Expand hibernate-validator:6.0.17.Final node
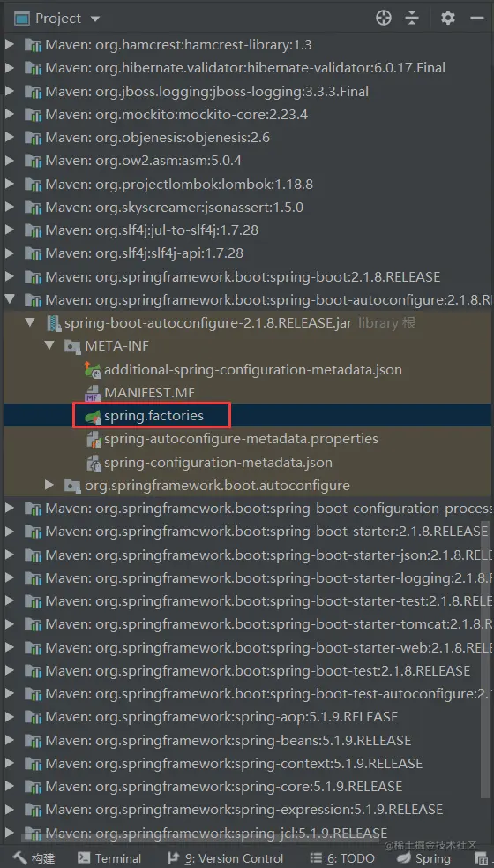Screen dimensions: 494x868 pyautogui.click(x=10, y=67)
